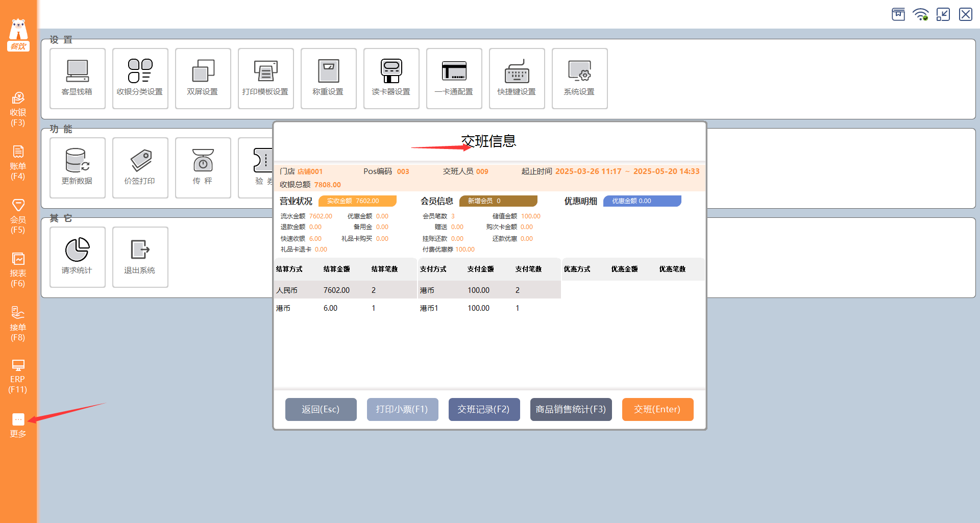Open the 读卡器设置 card reader icon

tap(391, 72)
